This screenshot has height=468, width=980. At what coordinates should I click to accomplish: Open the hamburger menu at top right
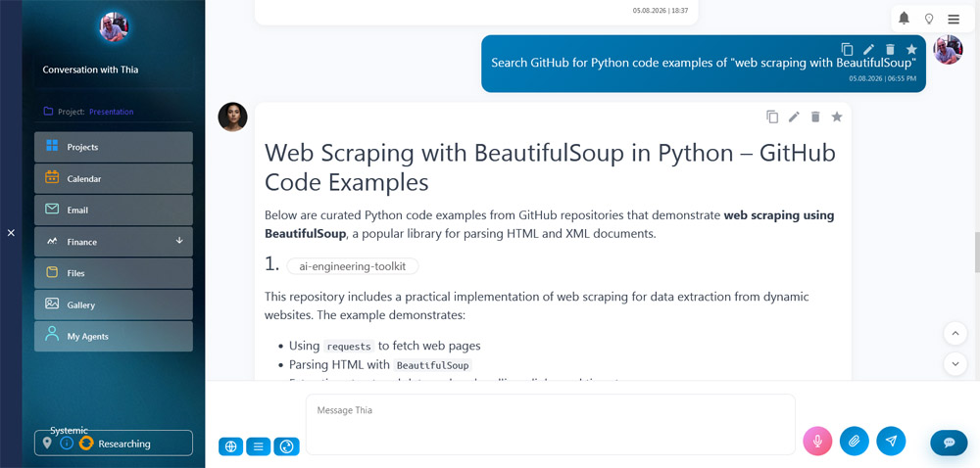pyautogui.click(x=954, y=19)
